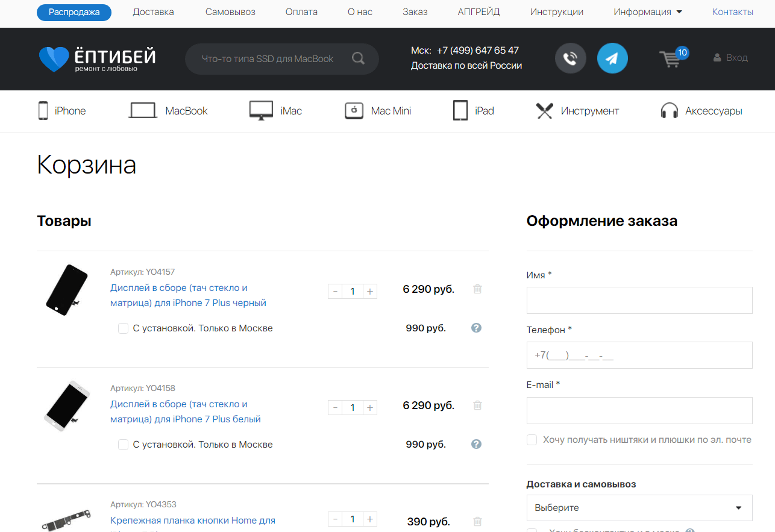Image resolution: width=775 pixels, height=532 pixels.
Task: Click quantity field of white display
Action: click(x=353, y=408)
